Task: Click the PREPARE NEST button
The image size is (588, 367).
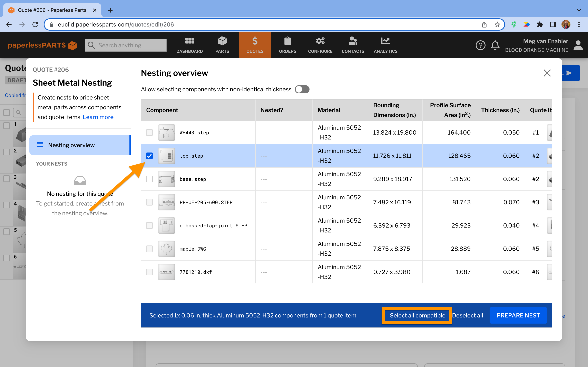Action: 518,315
